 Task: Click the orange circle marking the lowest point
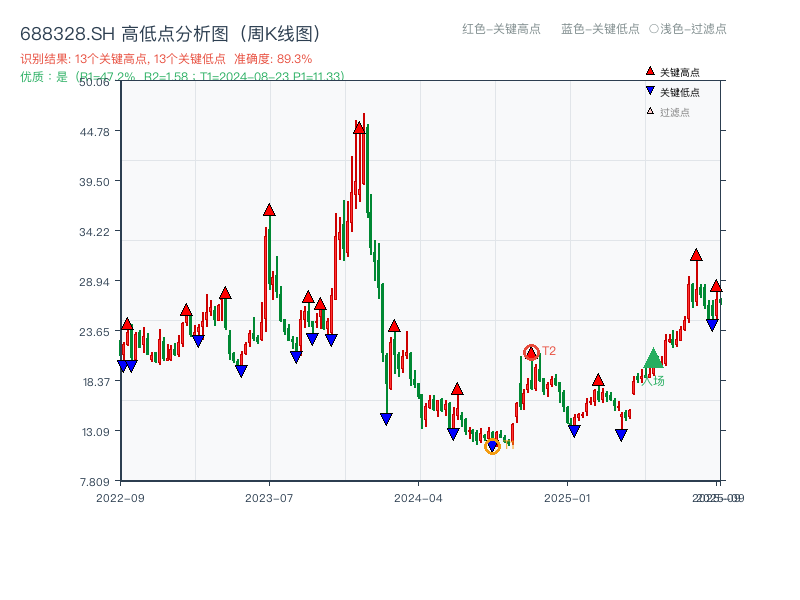(491, 446)
